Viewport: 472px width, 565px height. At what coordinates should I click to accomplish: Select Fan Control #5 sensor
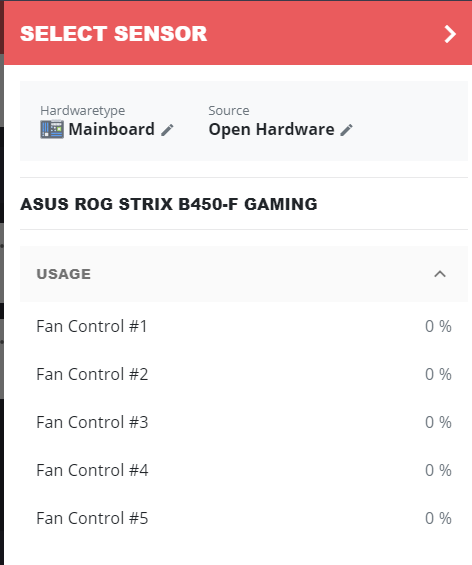(244, 518)
